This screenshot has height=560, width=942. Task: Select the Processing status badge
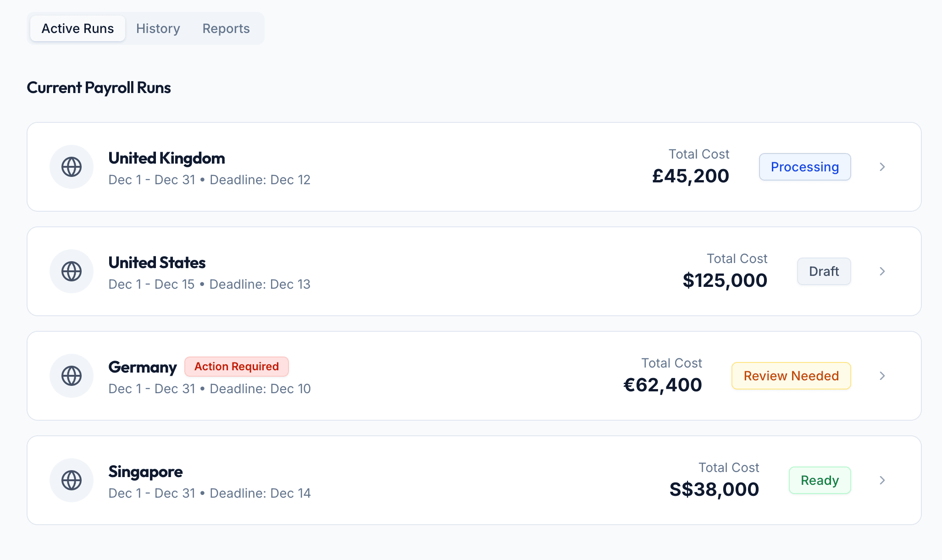(805, 167)
